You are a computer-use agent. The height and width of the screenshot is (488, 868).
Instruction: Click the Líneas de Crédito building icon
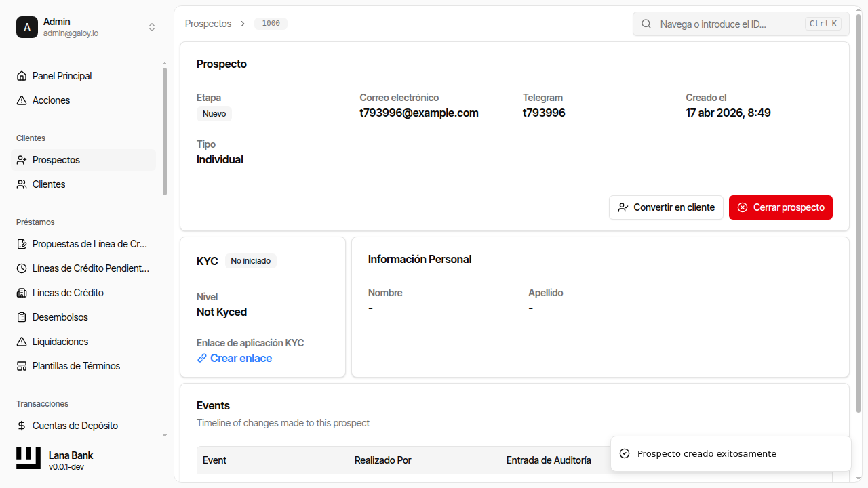click(x=22, y=293)
